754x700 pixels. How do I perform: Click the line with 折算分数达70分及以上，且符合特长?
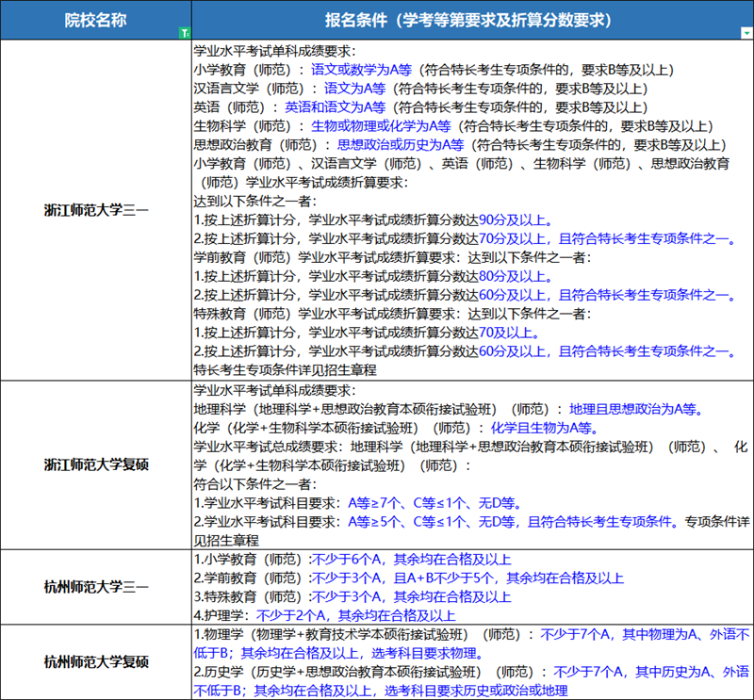point(465,238)
